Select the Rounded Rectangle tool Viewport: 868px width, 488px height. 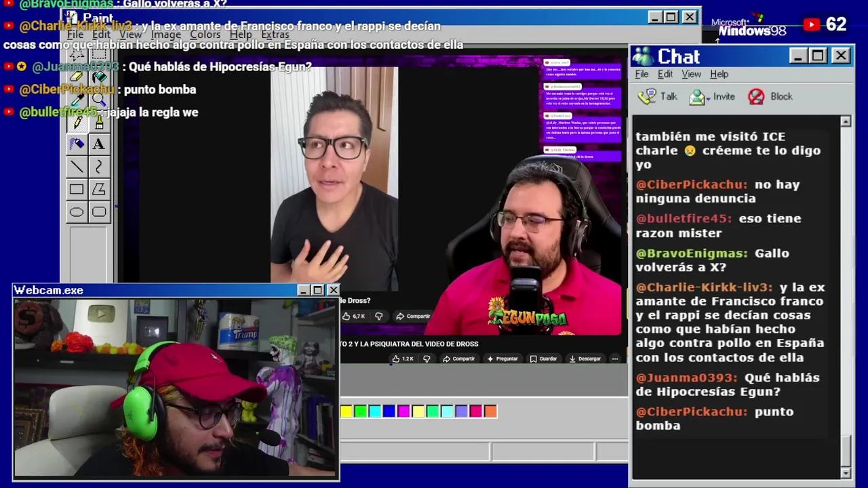(x=99, y=212)
